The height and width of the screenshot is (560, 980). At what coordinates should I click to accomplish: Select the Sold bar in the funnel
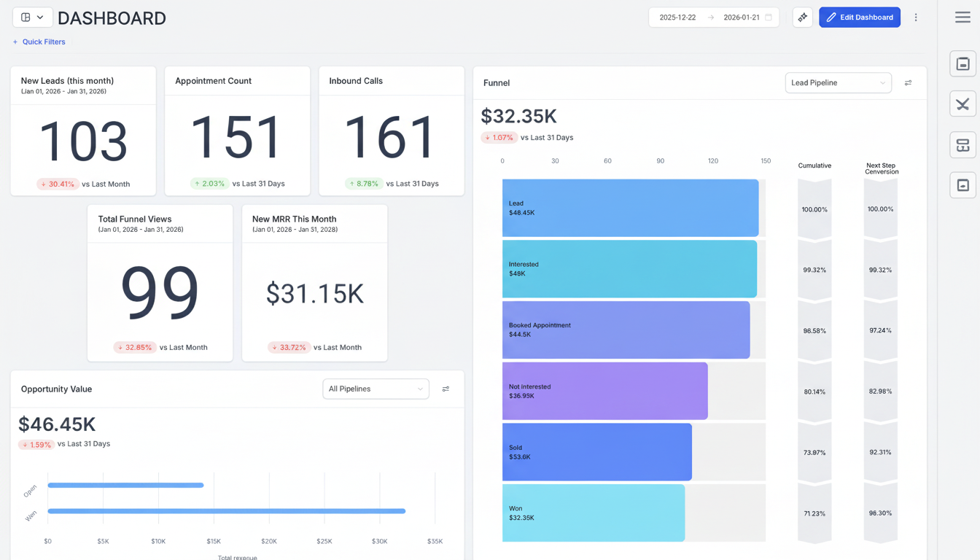(597, 452)
